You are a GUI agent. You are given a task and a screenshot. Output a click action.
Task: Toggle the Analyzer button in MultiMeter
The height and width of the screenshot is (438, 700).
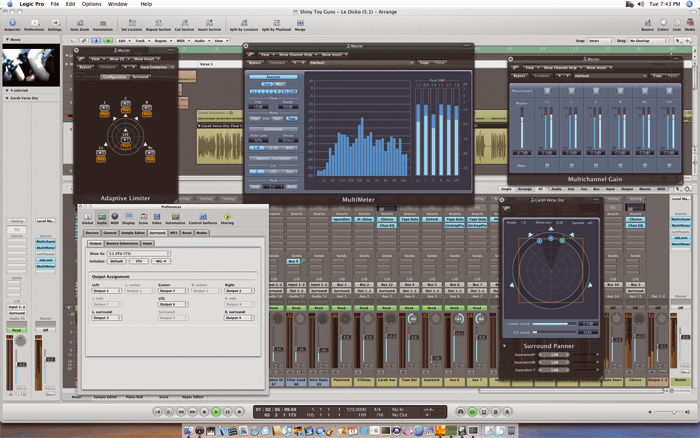coord(273,77)
